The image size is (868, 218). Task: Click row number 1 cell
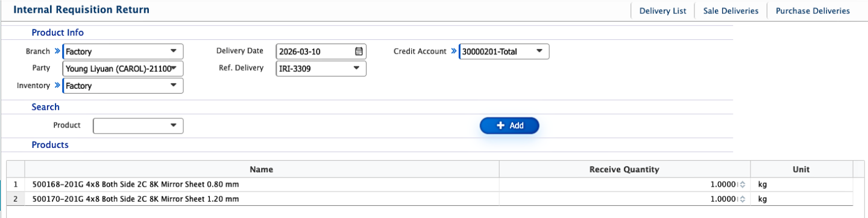click(x=15, y=185)
